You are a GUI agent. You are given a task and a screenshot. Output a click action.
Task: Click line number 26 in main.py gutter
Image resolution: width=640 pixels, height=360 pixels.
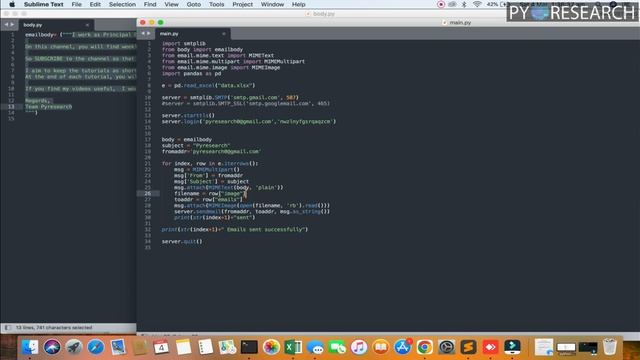(147, 193)
